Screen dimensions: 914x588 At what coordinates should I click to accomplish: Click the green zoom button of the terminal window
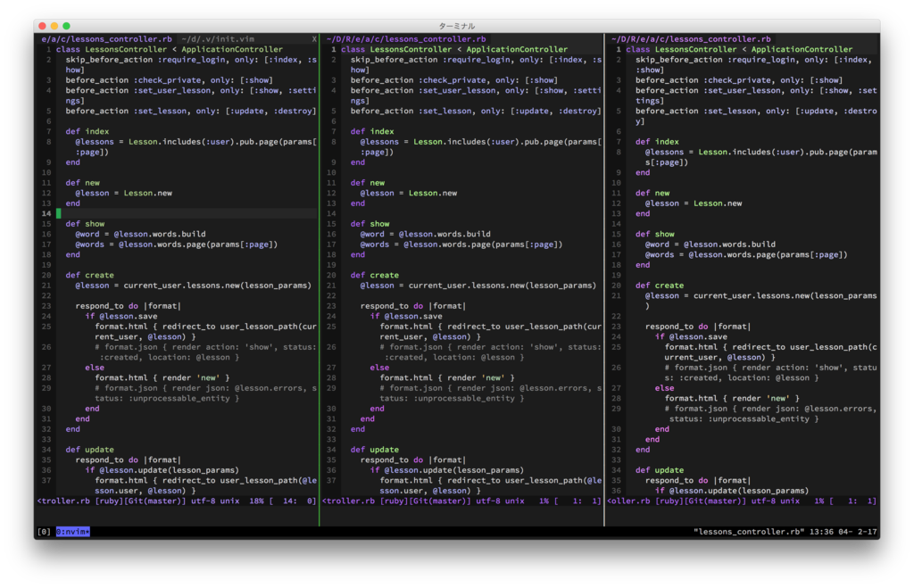[66, 26]
